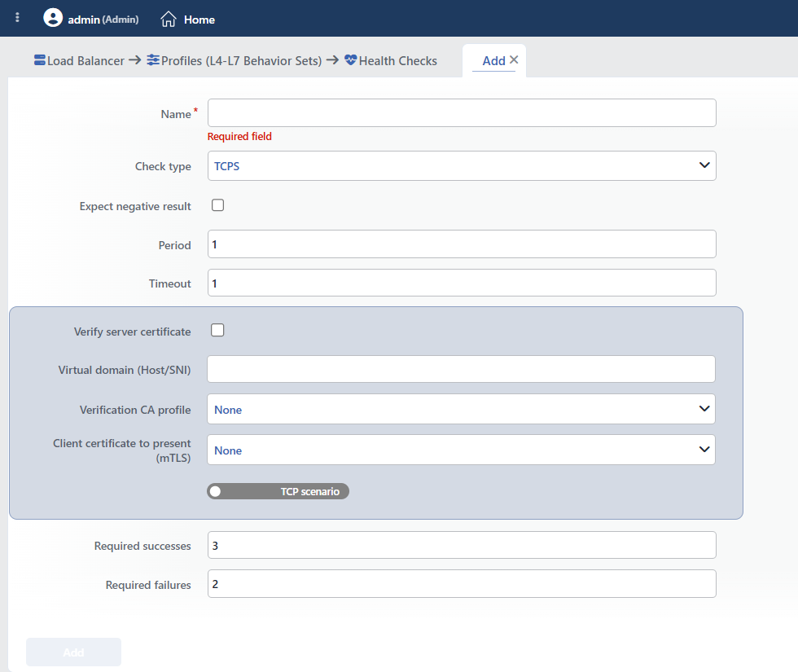
Task: Click the 'Required field' error text
Action: tap(239, 137)
